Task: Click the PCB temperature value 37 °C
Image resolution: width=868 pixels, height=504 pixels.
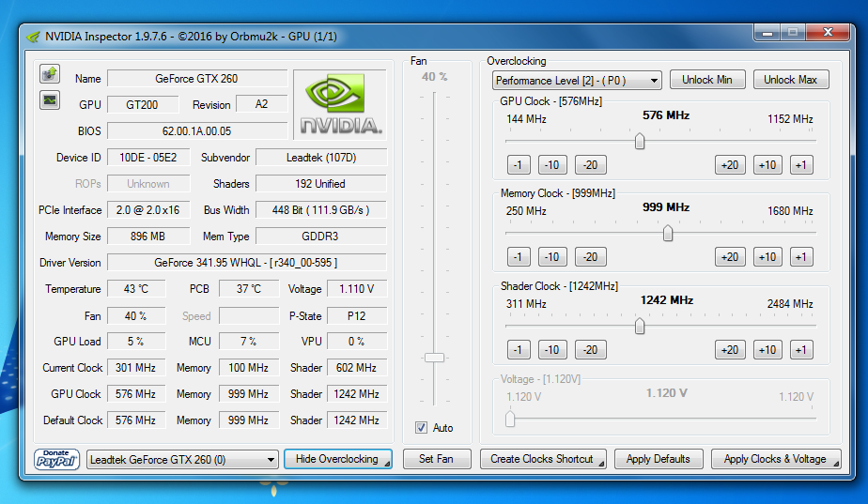Action: 249,289
